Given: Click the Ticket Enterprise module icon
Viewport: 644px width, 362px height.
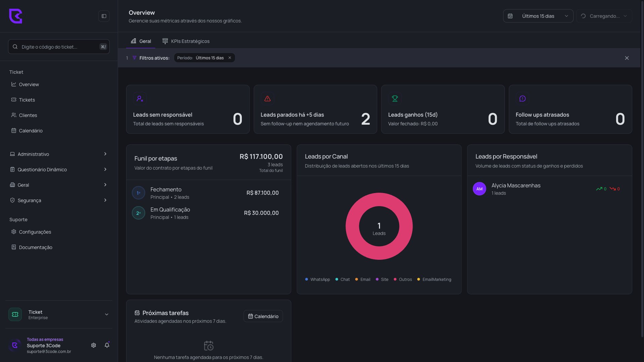Looking at the screenshot, I should point(15,314).
